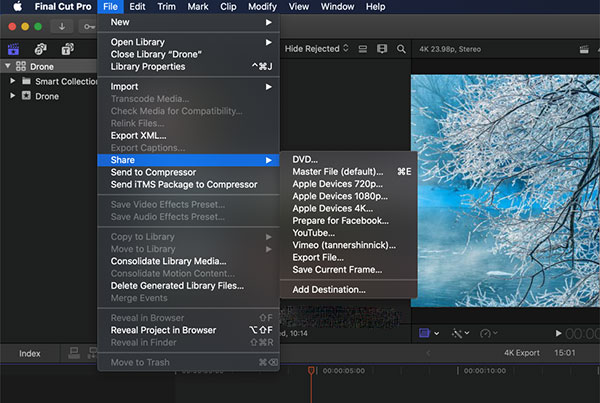Open the Hide Rejected filter dropdown
Viewport: 600px width, 403px height.
[x=316, y=49]
